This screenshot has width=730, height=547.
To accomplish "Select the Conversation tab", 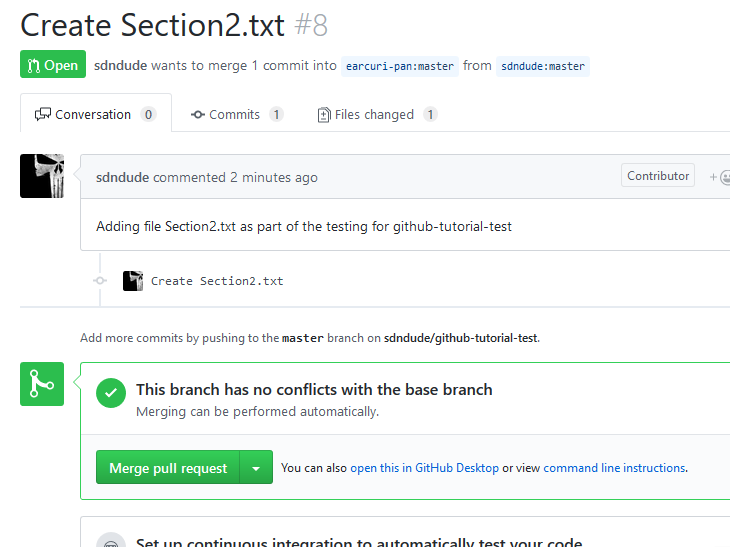I will 96,114.
